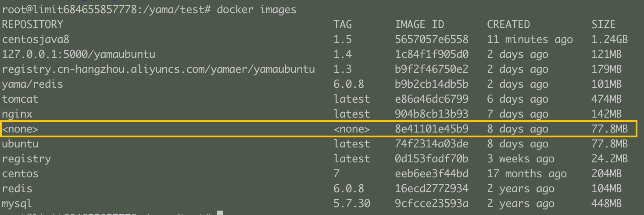Click the redis image ID 16ecd2772934
Viewport: 644px width, 215px height.
[432, 189]
